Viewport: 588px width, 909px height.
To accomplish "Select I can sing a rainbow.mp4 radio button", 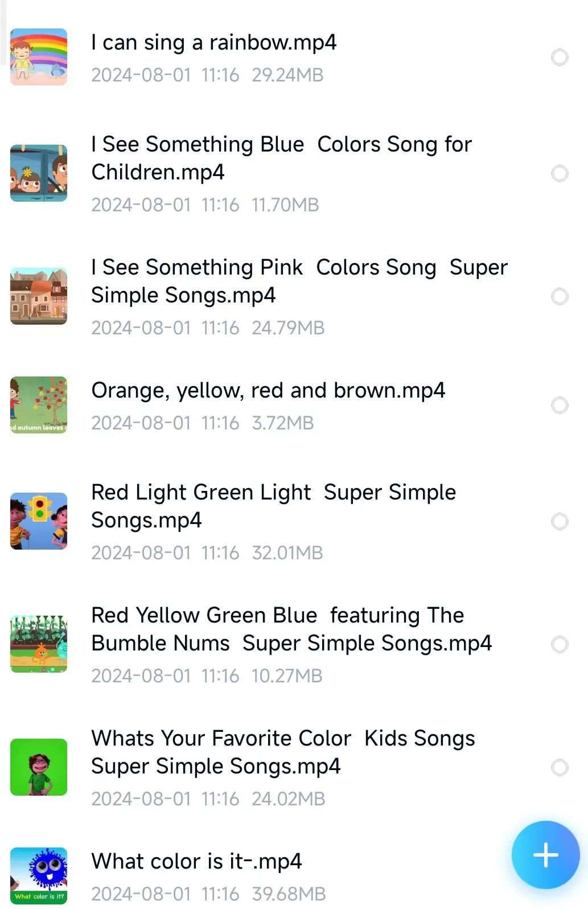I will click(560, 57).
